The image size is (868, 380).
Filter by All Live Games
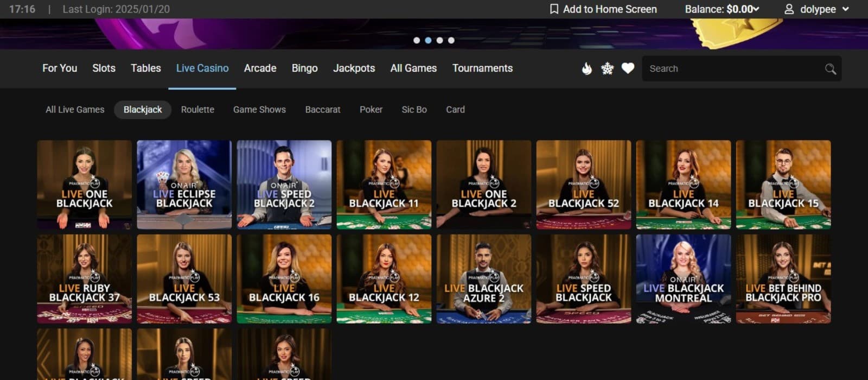point(75,110)
